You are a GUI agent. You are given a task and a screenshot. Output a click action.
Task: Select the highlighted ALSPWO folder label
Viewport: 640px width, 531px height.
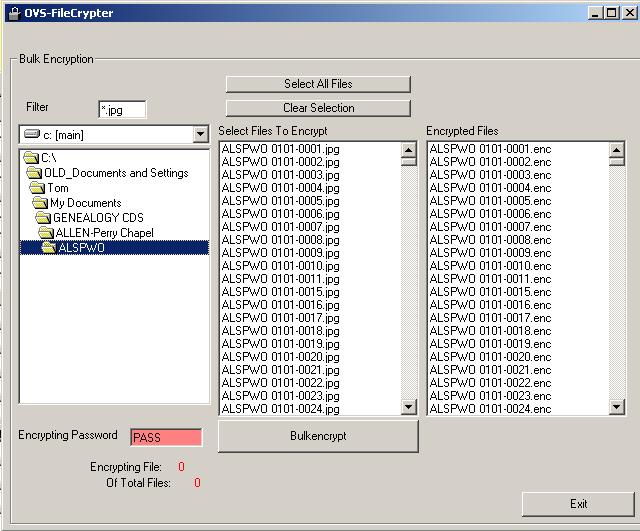pyautogui.click(x=82, y=248)
